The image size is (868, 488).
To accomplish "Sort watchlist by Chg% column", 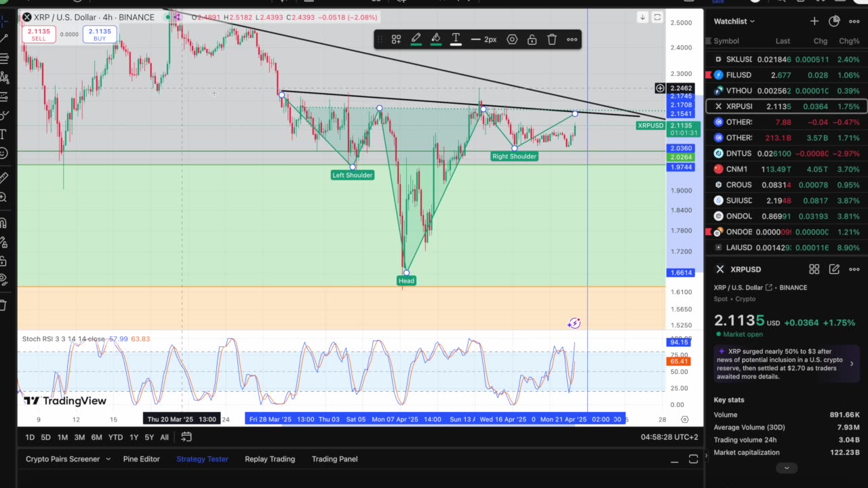I will pyautogui.click(x=849, y=41).
